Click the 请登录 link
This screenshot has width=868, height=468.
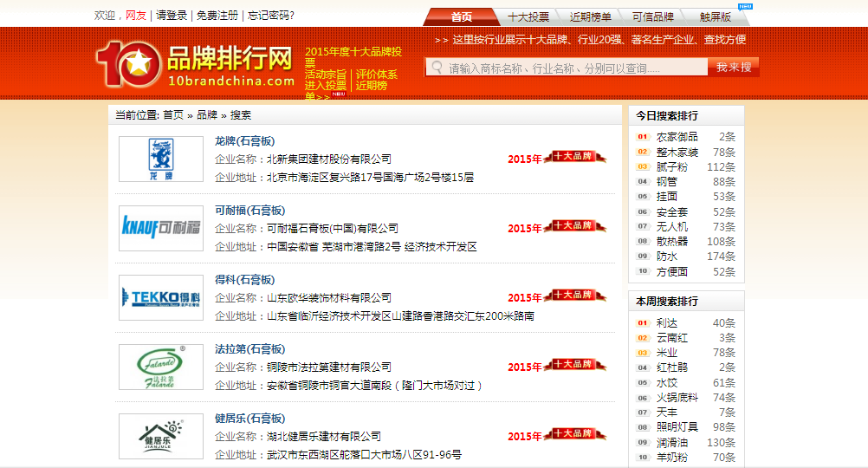171,16
